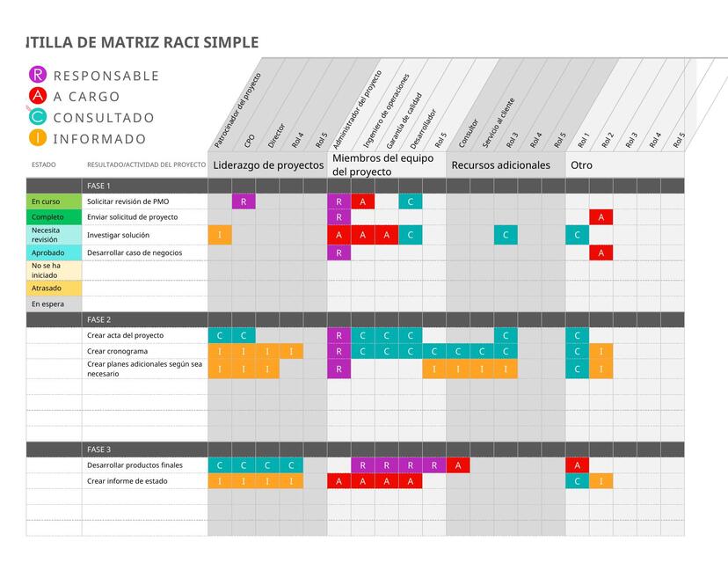Click the R Responsable legend icon
The height and width of the screenshot is (563, 728).
click(x=36, y=76)
